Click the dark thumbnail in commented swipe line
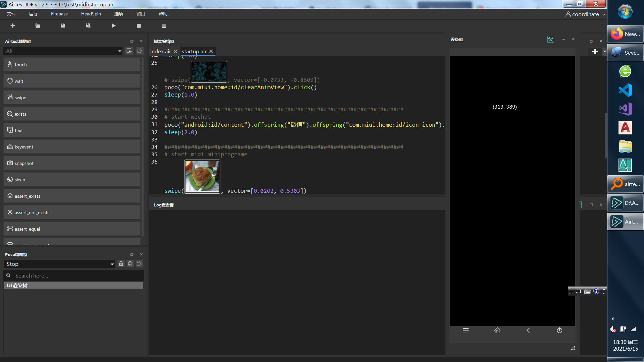This screenshot has height=362, width=644. tap(209, 72)
